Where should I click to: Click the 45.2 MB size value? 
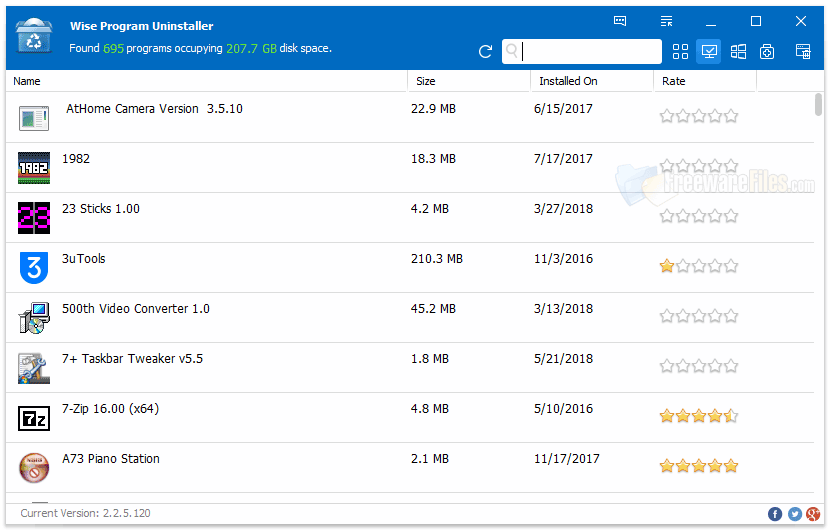tap(433, 309)
